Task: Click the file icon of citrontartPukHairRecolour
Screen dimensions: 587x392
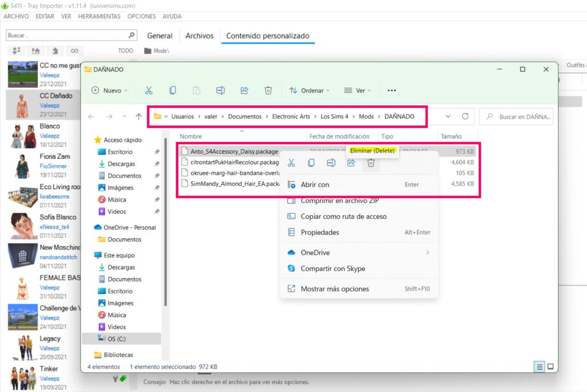Action: pyautogui.click(x=184, y=162)
